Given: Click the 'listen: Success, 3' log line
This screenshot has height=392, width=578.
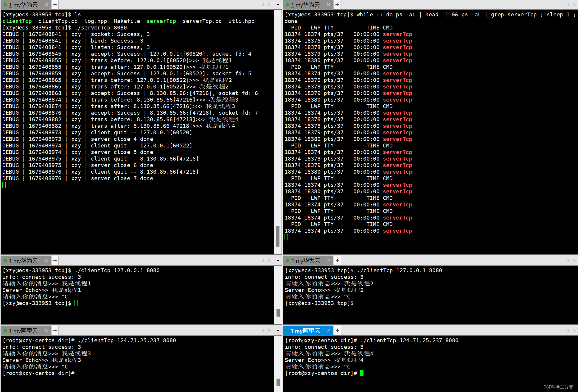Looking at the screenshot, I should click(x=76, y=47).
